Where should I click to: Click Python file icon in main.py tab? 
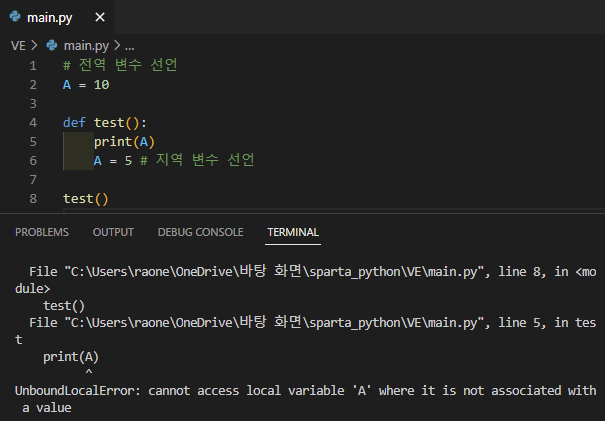[15, 17]
